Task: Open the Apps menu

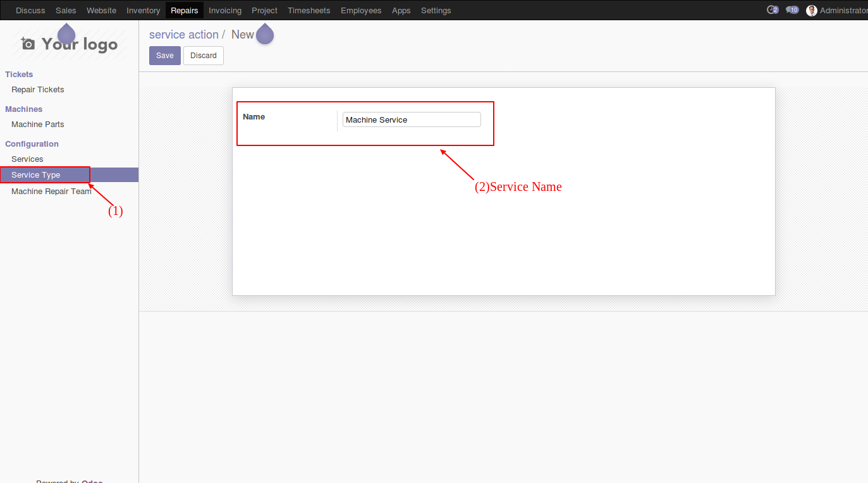Action: [x=401, y=10]
